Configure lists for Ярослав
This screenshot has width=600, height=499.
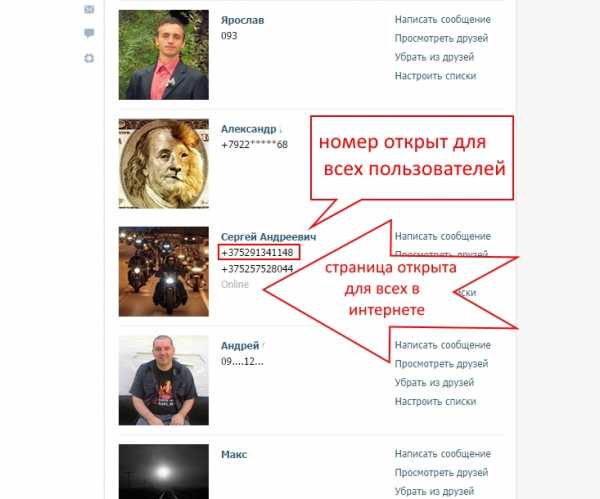(x=435, y=76)
